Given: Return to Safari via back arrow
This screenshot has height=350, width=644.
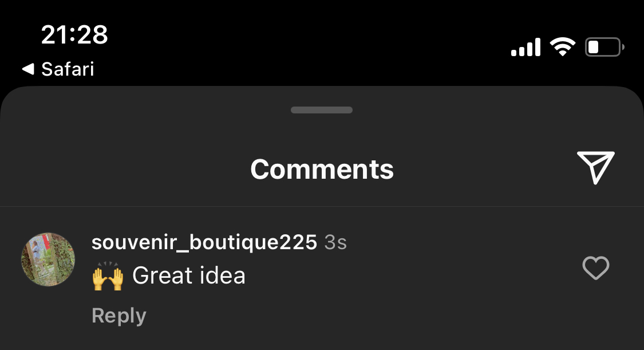Looking at the screenshot, I should [28, 69].
